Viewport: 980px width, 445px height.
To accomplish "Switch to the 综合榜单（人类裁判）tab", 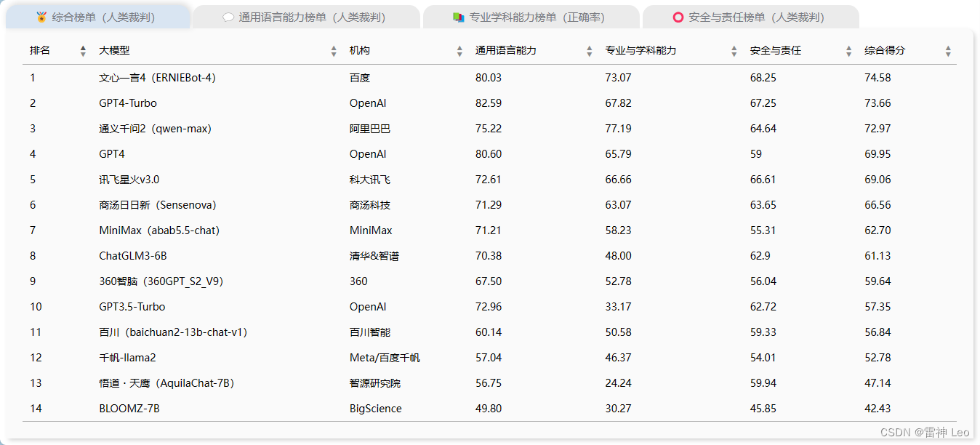I will (x=98, y=17).
